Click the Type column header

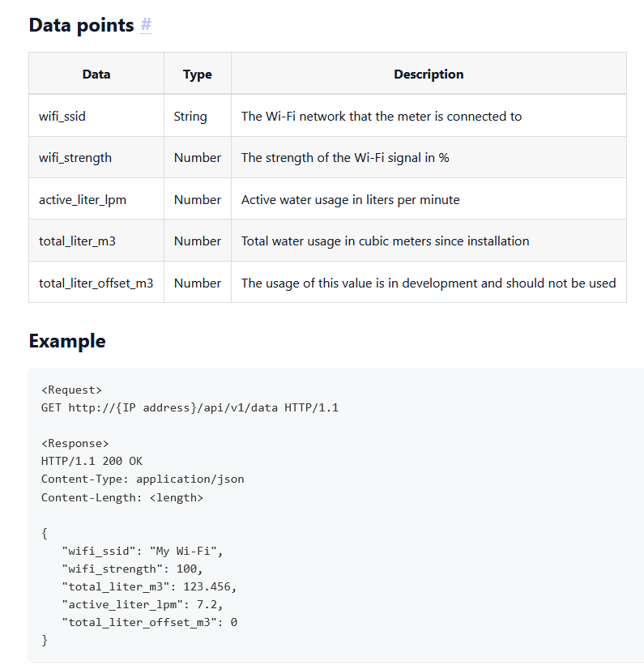coord(197,75)
